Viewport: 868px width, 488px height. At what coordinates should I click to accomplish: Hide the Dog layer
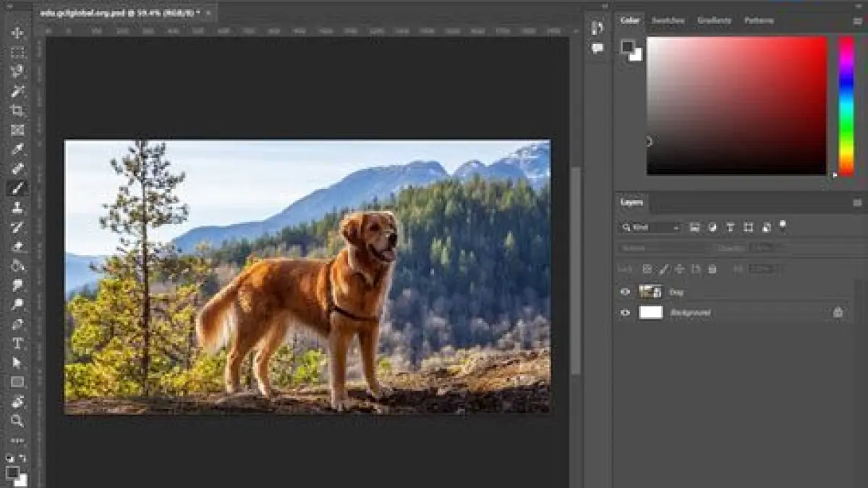pos(625,292)
